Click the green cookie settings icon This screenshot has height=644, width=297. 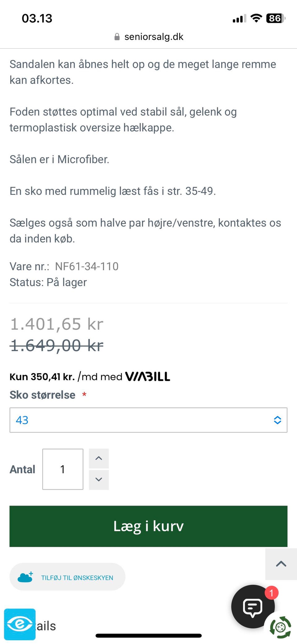280,628
